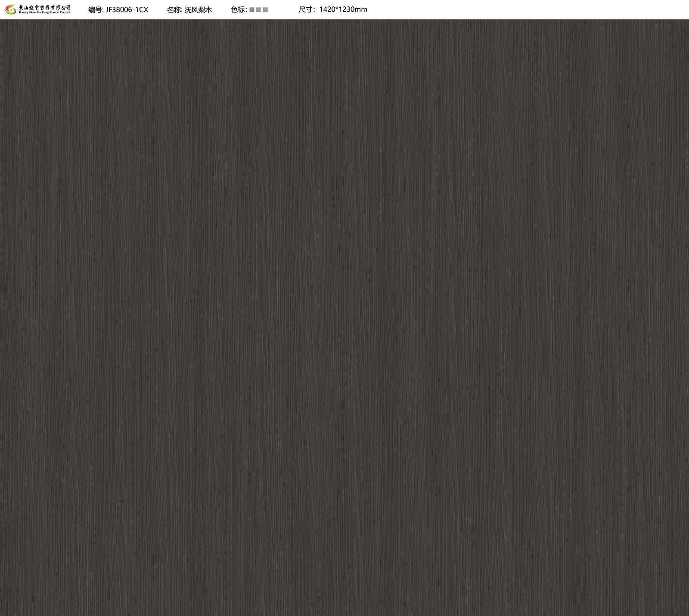Image resolution: width=689 pixels, height=616 pixels.
Task: Select the '编号' label
Action: coord(96,9)
